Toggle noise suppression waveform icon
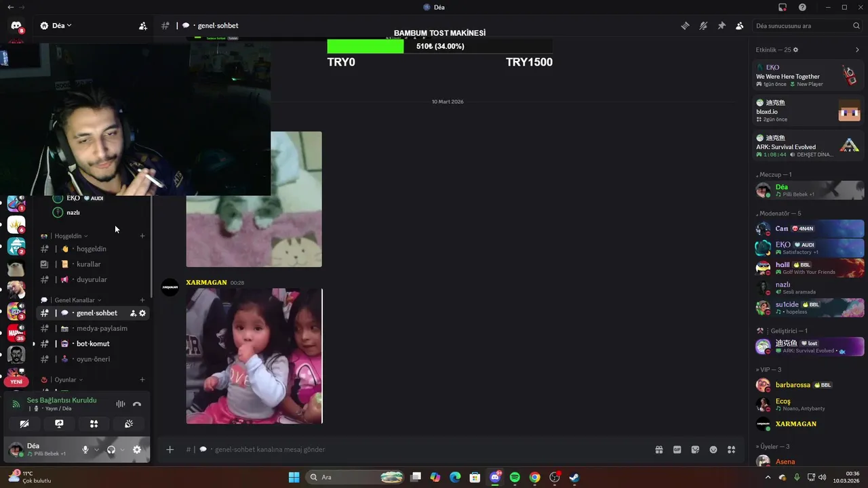868x488 pixels. (120, 404)
